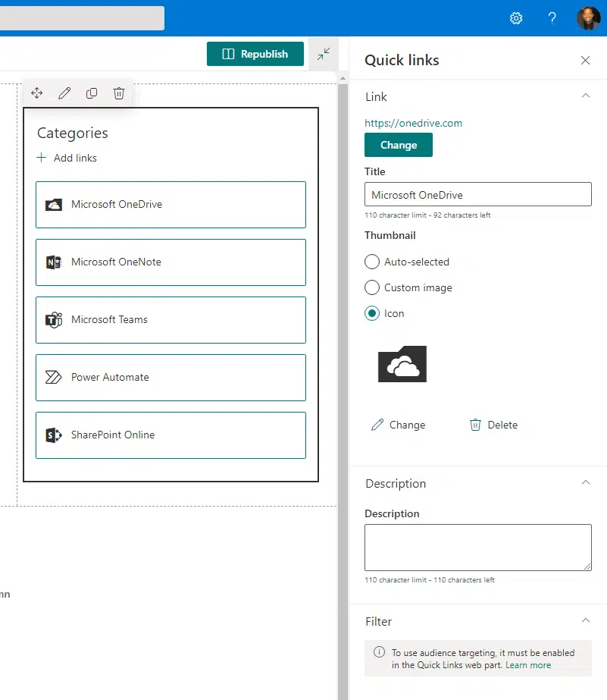The height and width of the screenshot is (700, 607).
Task: Click the Duplicate web part icon
Action: 92,93
